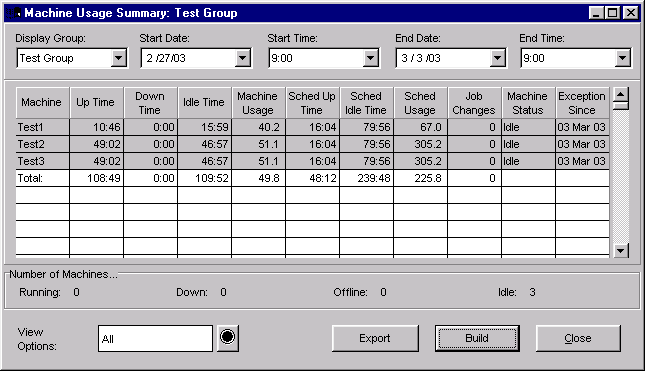The width and height of the screenshot is (645, 371).
Task: Click the Down: count label
Action: (192, 292)
